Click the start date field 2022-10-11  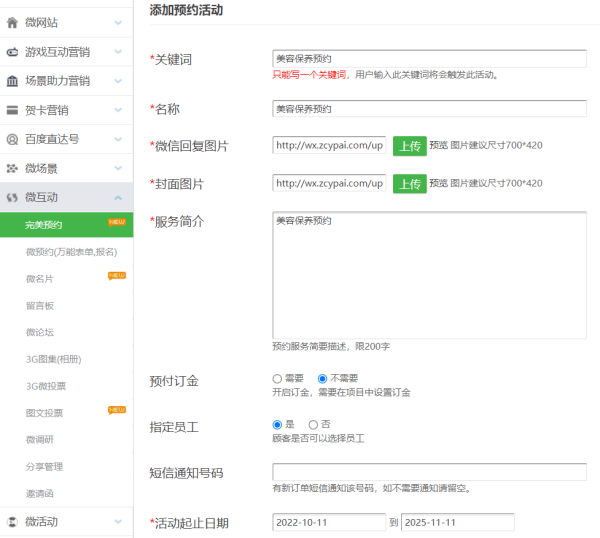(x=329, y=522)
